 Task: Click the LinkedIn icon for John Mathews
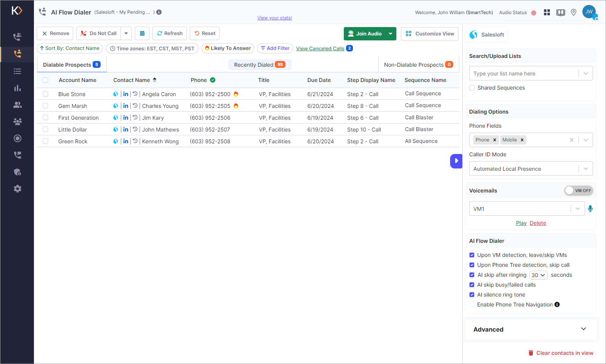point(126,129)
